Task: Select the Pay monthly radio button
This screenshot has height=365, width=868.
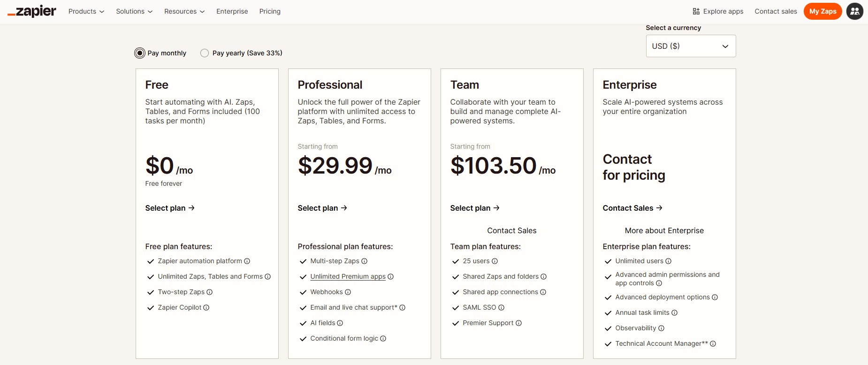Action: [x=140, y=53]
